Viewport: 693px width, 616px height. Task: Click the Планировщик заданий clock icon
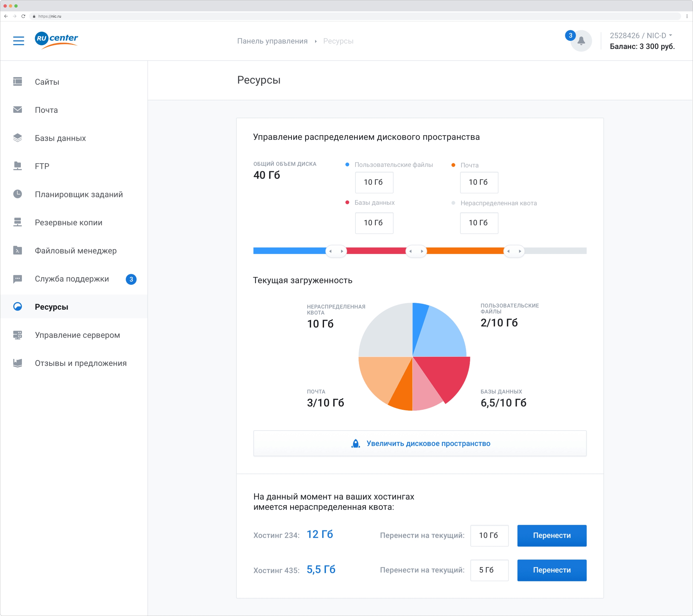18,194
